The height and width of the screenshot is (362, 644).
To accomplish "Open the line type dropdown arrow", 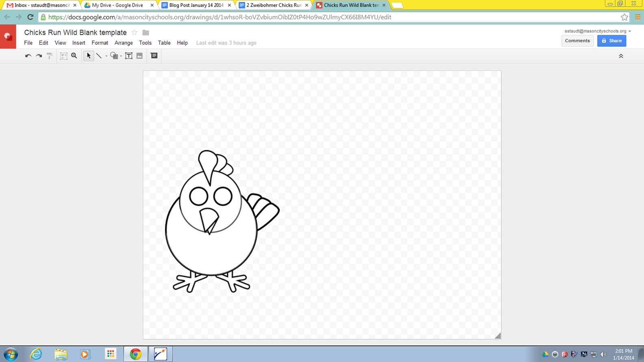I will tap(106, 56).
